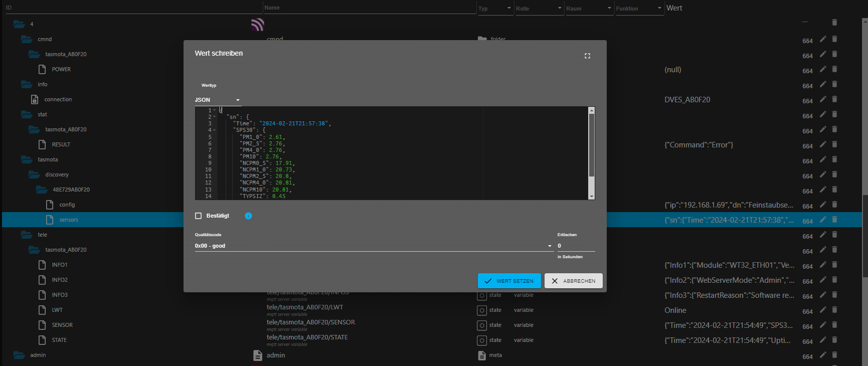This screenshot has width=868, height=366.
Task: Collapse the 48E729AB0F20 folder
Action: coord(42,190)
